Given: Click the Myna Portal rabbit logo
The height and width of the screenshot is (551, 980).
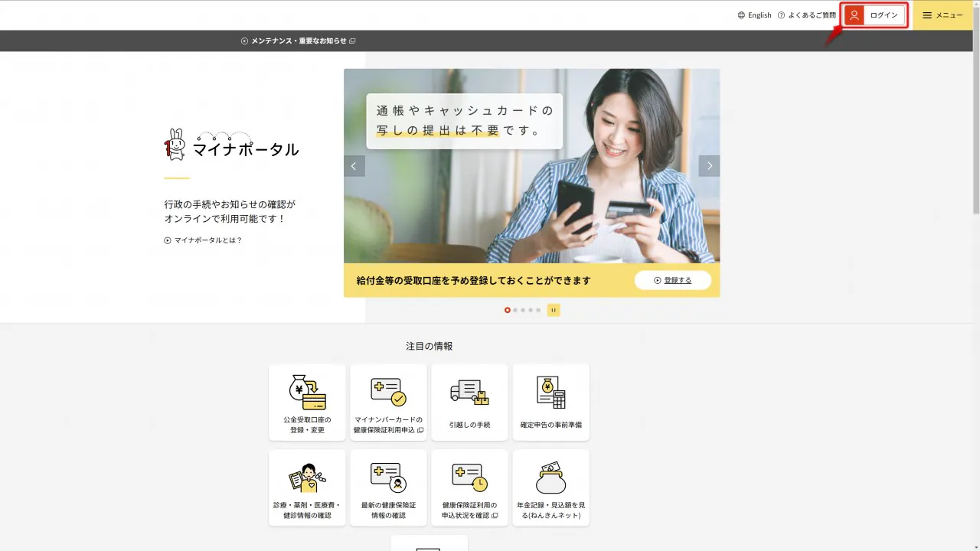Looking at the screenshot, I should tap(175, 145).
